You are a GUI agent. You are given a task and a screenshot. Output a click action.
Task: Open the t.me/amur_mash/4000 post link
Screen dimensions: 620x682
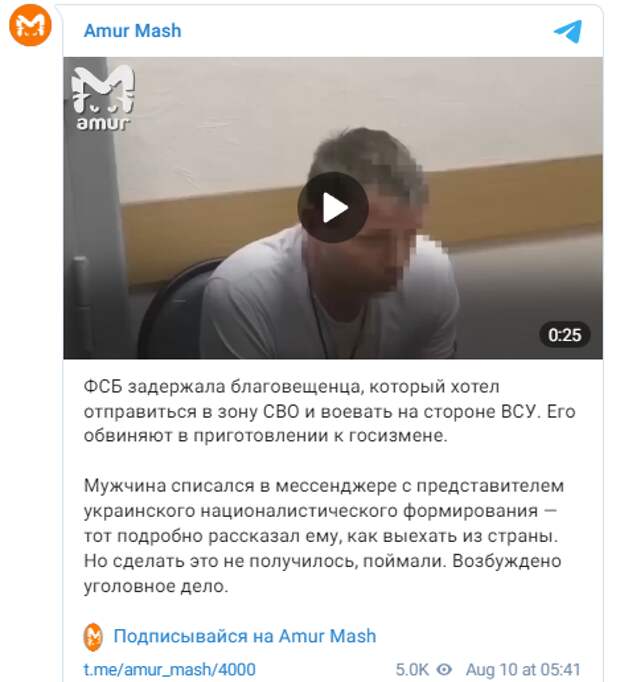pos(170,669)
